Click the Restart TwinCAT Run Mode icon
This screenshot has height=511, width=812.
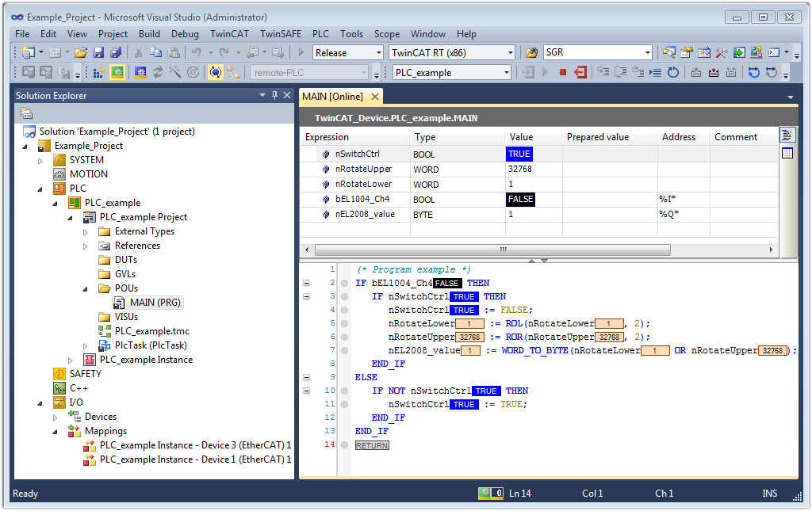117,73
